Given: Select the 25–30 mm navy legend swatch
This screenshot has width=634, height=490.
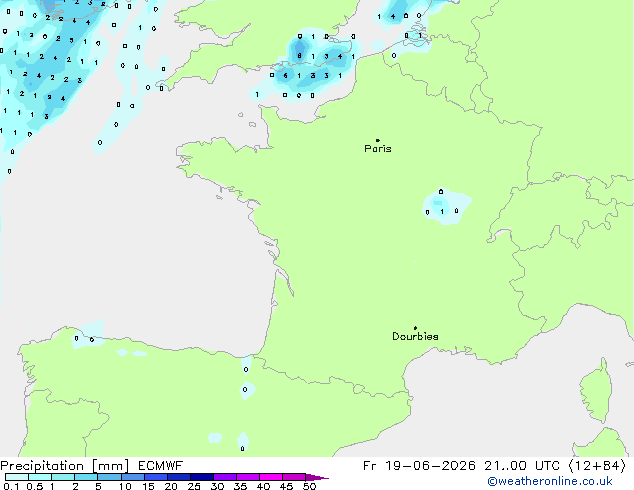Looking at the screenshot, I should [x=202, y=477].
